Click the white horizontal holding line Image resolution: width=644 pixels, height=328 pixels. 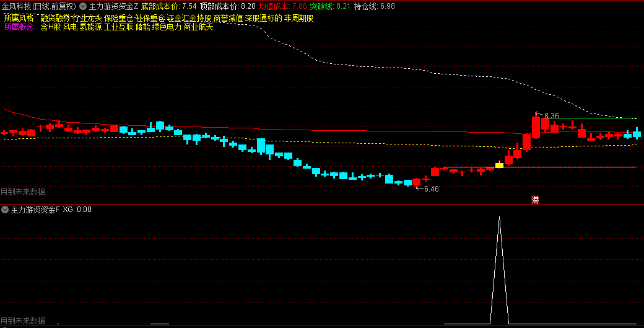pyautogui.click(x=540, y=167)
